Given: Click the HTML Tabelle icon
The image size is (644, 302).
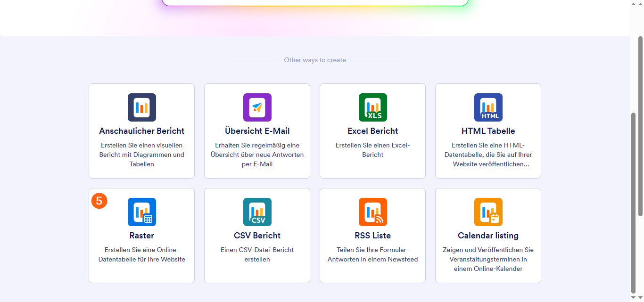Looking at the screenshot, I should (x=488, y=107).
